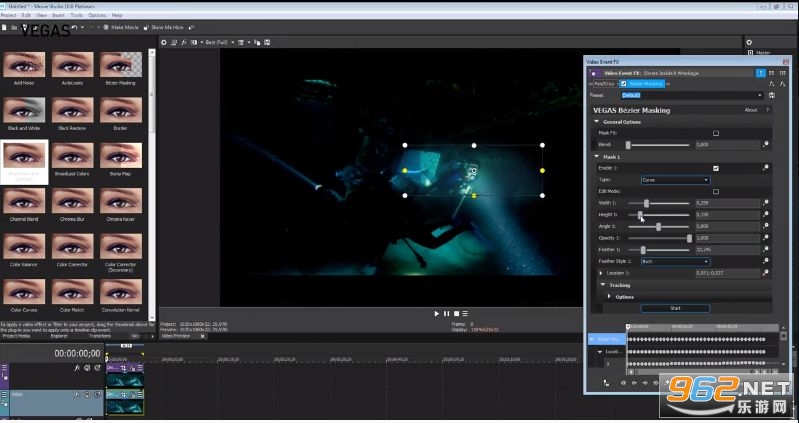Pause the video preview
The image size is (799, 423).
[446, 314]
